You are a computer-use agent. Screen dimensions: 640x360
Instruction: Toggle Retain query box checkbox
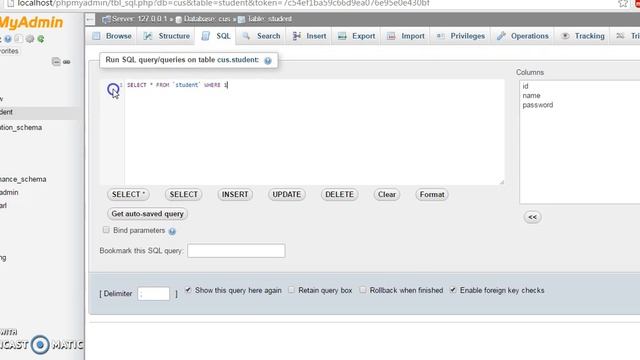[291, 290]
